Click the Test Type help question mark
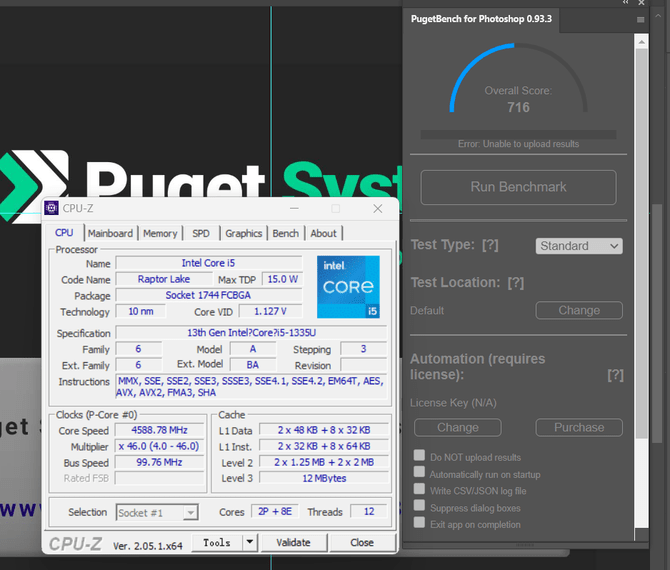This screenshot has height=570, width=670. coord(490,246)
